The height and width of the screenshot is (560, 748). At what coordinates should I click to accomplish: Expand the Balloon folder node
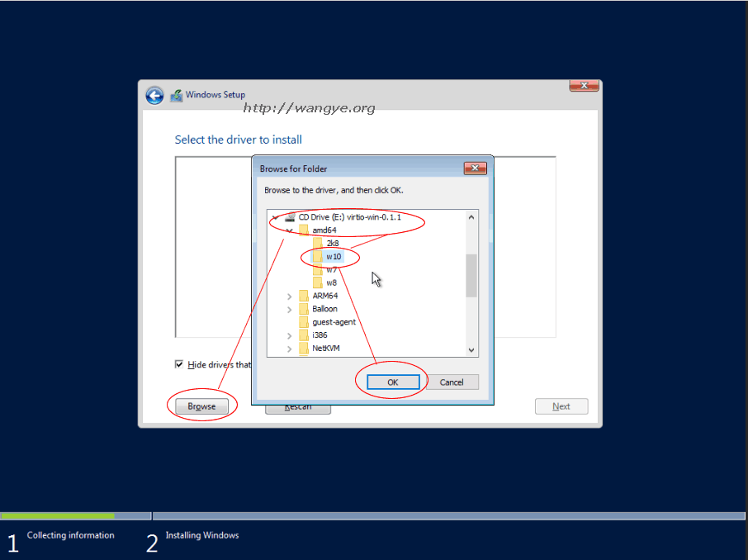[289, 310]
